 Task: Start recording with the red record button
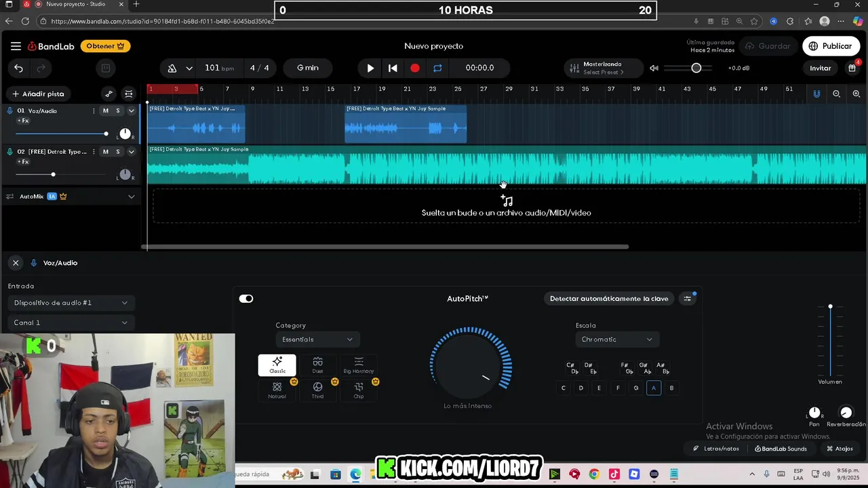(x=415, y=68)
